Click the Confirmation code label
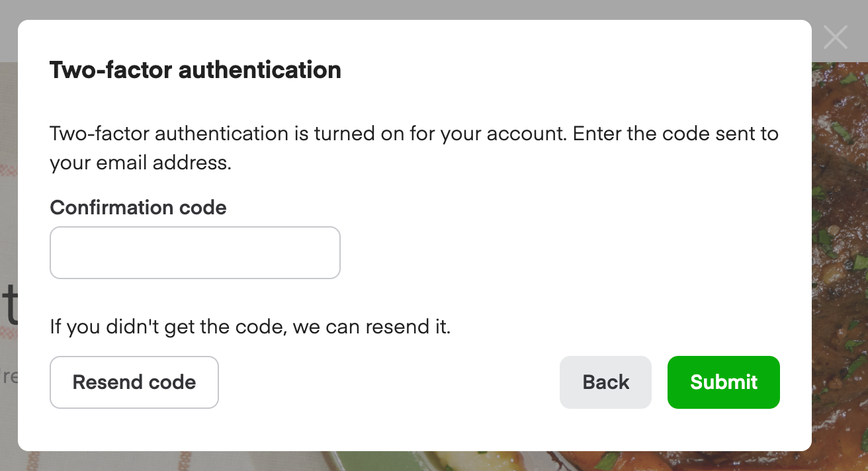This screenshot has width=868, height=471. [x=138, y=207]
